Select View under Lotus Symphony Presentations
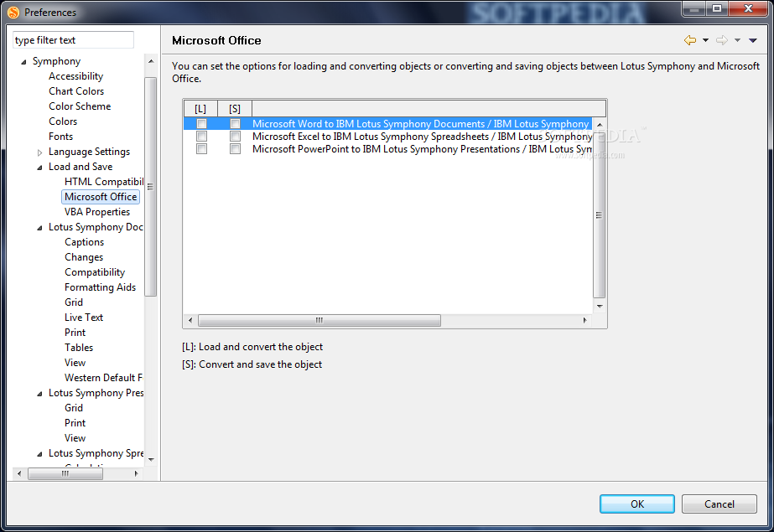The width and height of the screenshot is (774, 532). (x=75, y=438)
